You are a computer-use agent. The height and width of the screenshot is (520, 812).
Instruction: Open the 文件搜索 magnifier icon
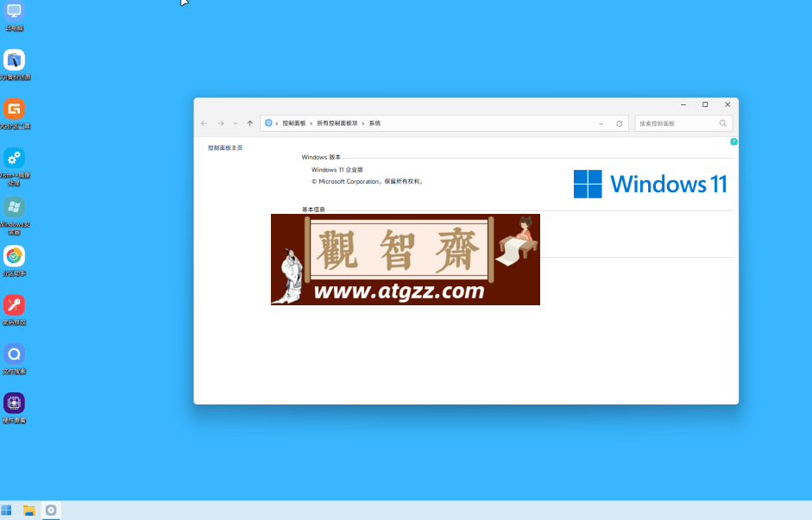14,359
